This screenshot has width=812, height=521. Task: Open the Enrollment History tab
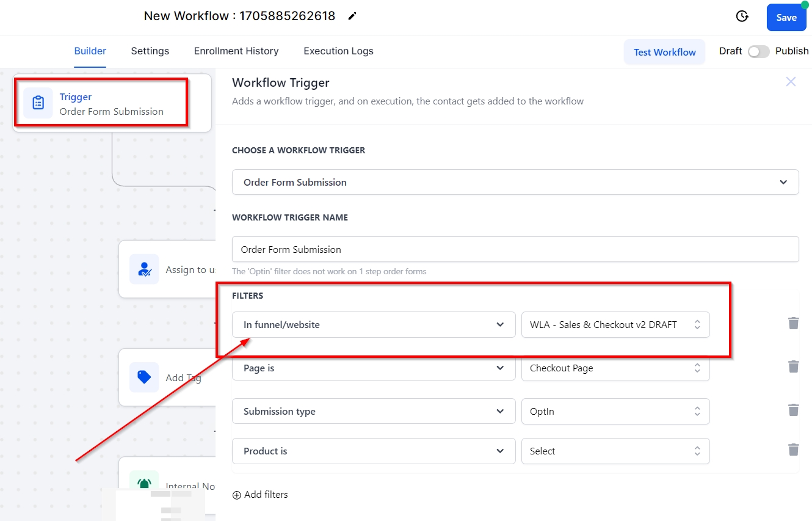(x=236, y=51)
